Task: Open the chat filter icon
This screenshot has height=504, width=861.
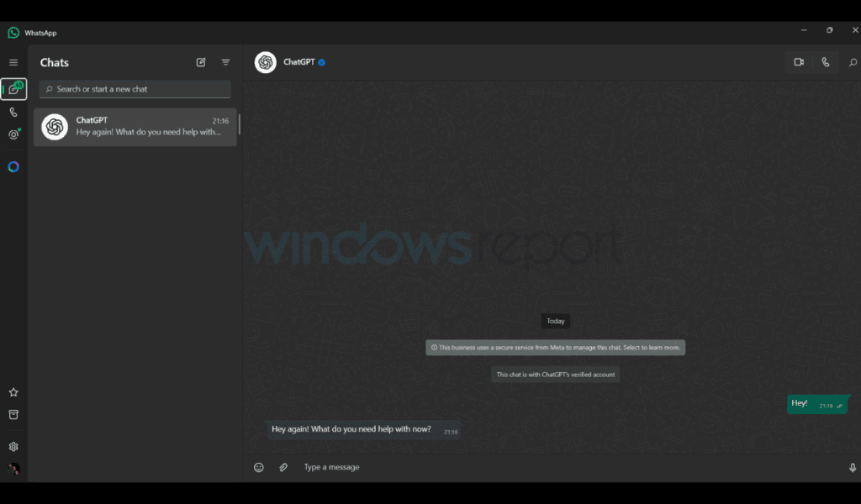Action: coord(225,62)
